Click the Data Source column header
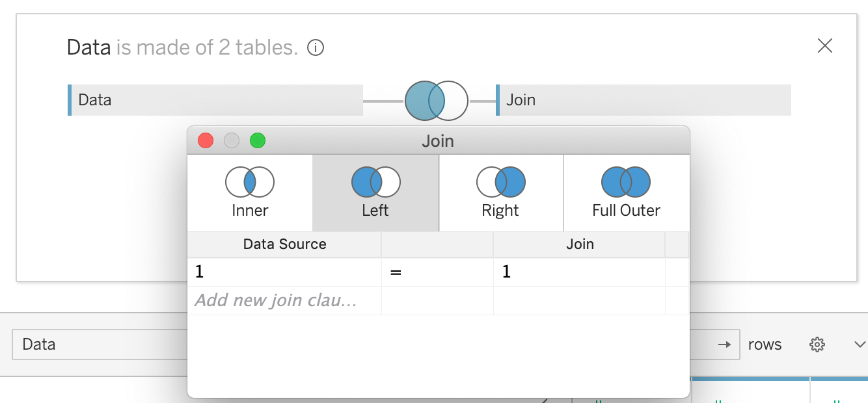Viewport: 868px width, 403px height. pos(284,244)
